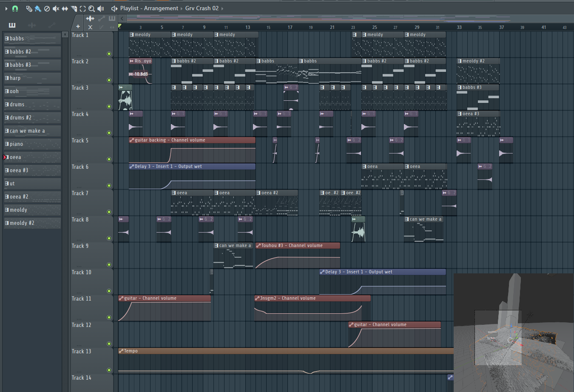Select the Paint brush tool
The width and height of the screenshot is (574, 392).
pos(38,9)
